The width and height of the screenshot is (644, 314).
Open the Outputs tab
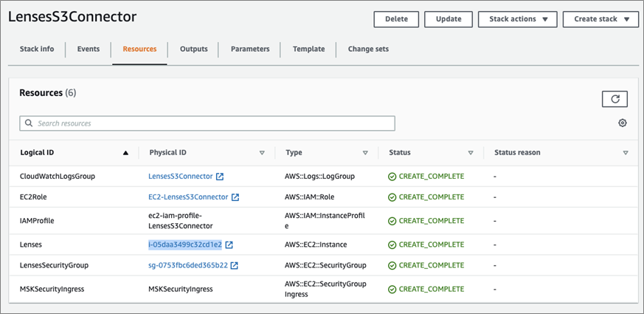click(194, 50)
